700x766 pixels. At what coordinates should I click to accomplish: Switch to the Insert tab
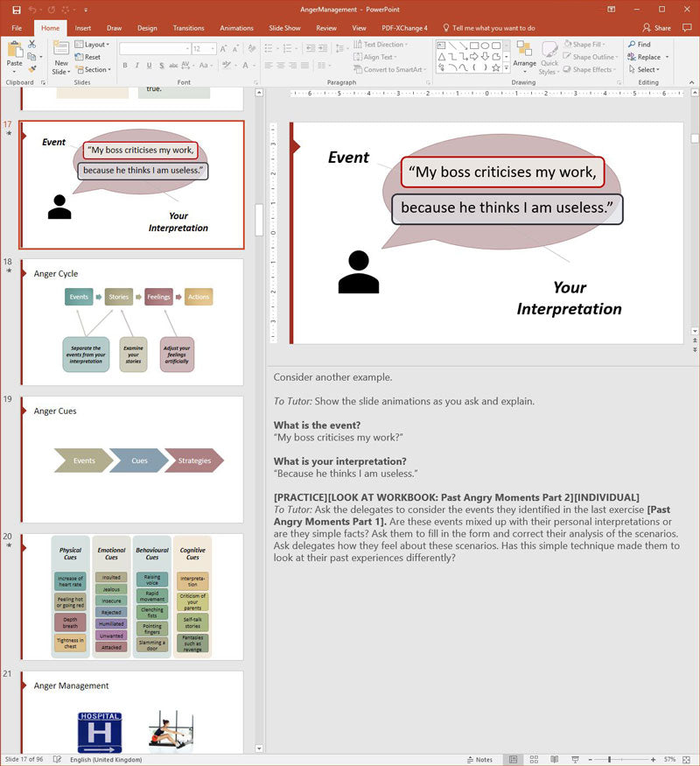83,28
